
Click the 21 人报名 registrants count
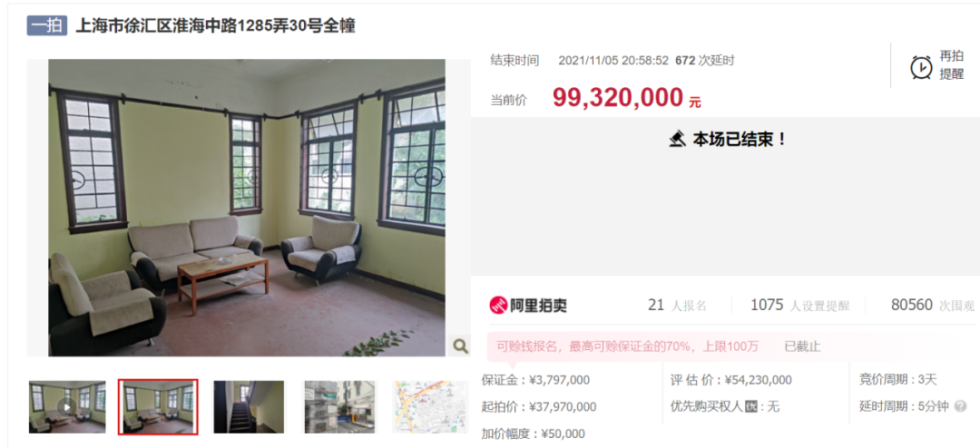[x=677, y=306]
